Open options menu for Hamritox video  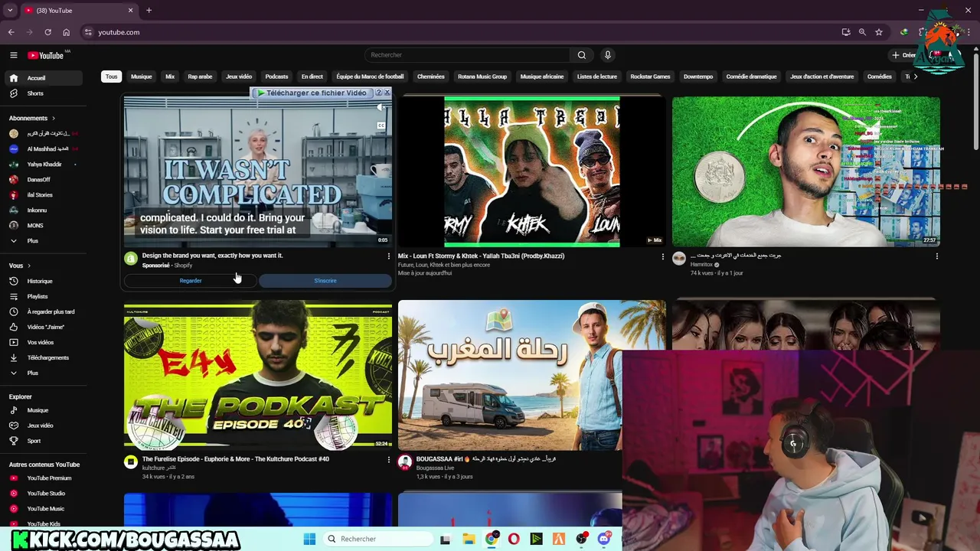936,256
